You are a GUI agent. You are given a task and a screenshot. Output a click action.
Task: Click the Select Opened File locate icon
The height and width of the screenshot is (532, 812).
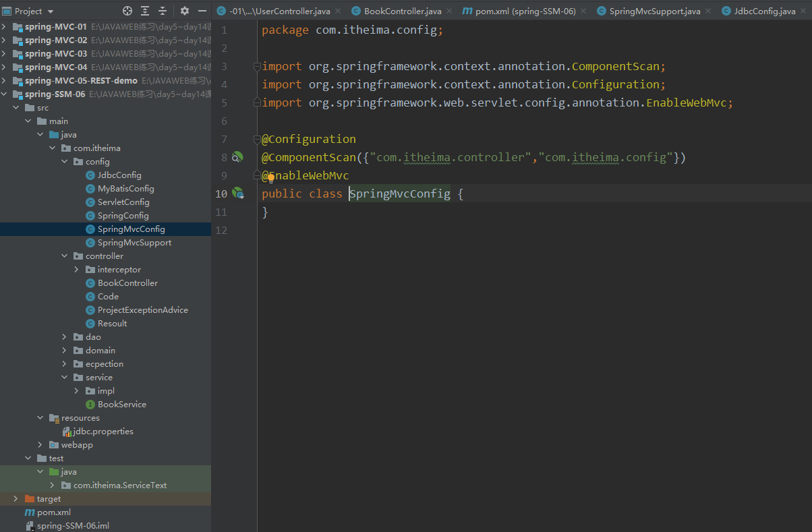click(127, 11)
